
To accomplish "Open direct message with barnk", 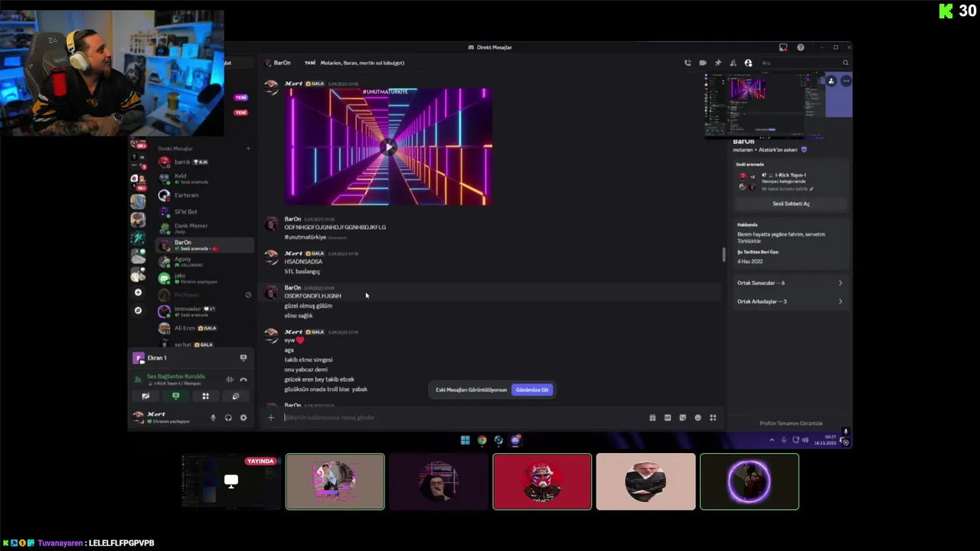I will pos(205,162).
